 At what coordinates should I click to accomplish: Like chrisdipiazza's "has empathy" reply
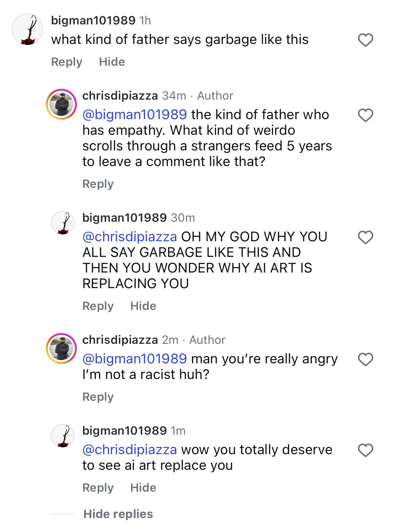pos(365,115)
